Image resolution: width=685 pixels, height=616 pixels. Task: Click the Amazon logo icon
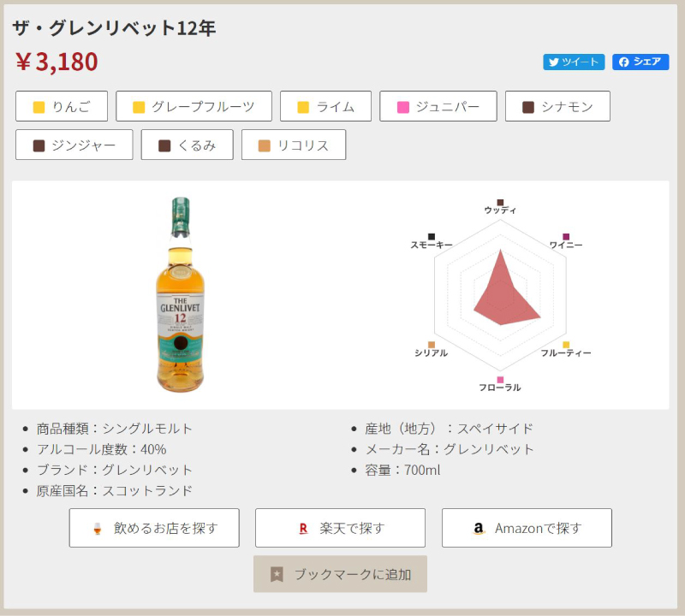pos(479,529)
